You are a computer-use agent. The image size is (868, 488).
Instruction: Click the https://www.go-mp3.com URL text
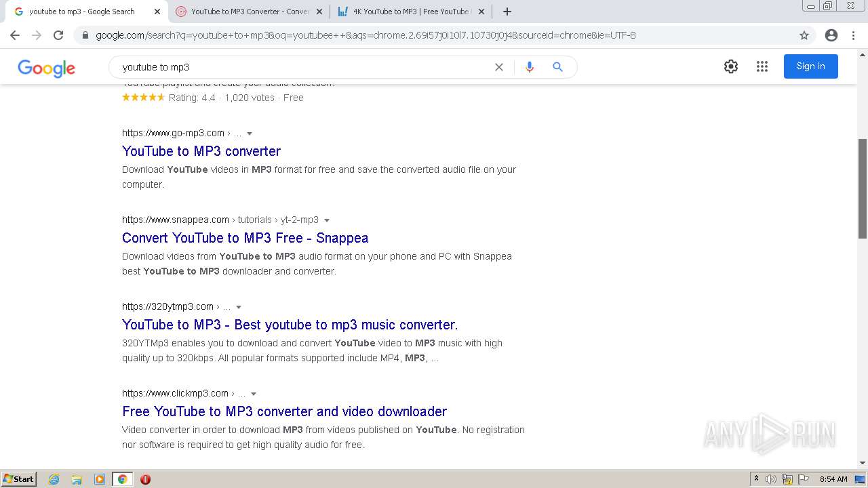point(173,133)
